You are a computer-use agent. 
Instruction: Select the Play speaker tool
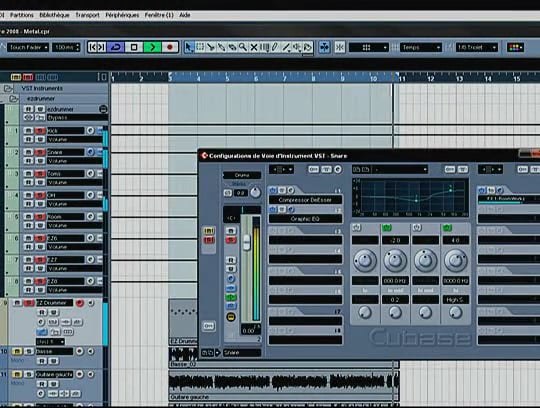coord(297,47)
